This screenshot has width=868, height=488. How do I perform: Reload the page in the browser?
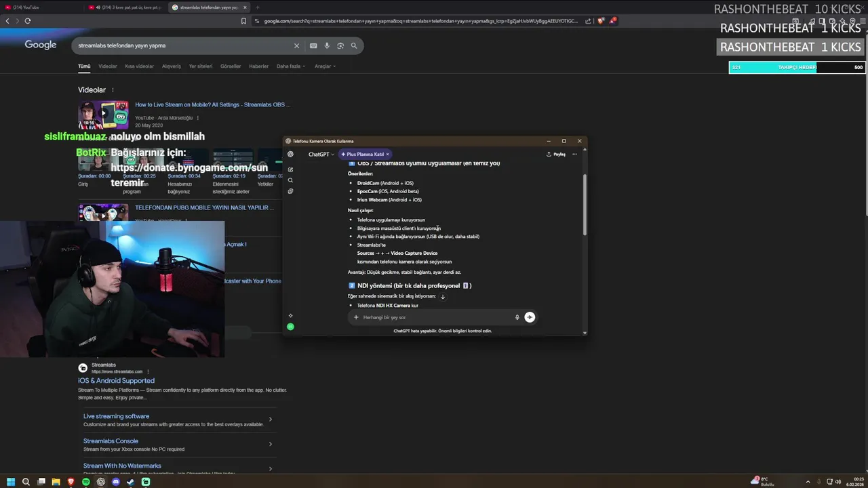[x=28, y=21]
